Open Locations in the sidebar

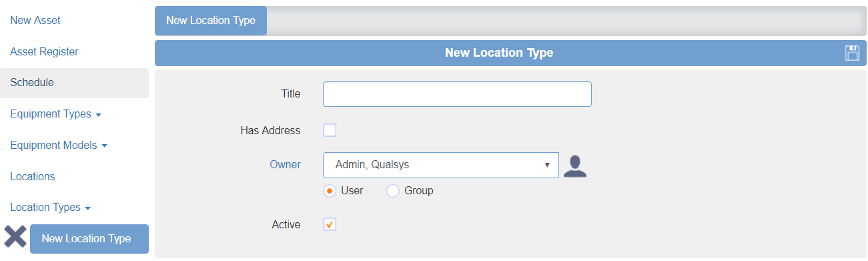pos(33,177)
